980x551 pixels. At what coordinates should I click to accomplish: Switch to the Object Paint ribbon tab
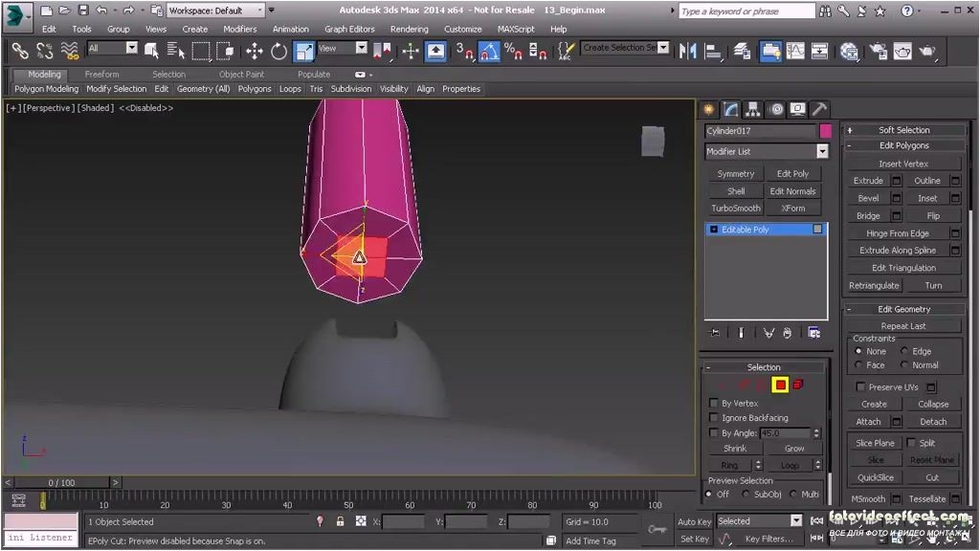(241, 75)
